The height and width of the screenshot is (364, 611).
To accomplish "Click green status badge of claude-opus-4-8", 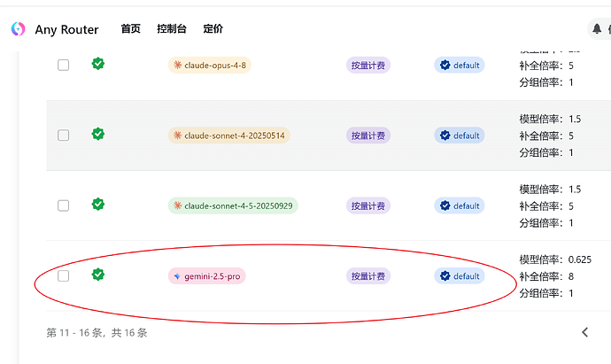I will pyautogui.click(x=98, y=64).
